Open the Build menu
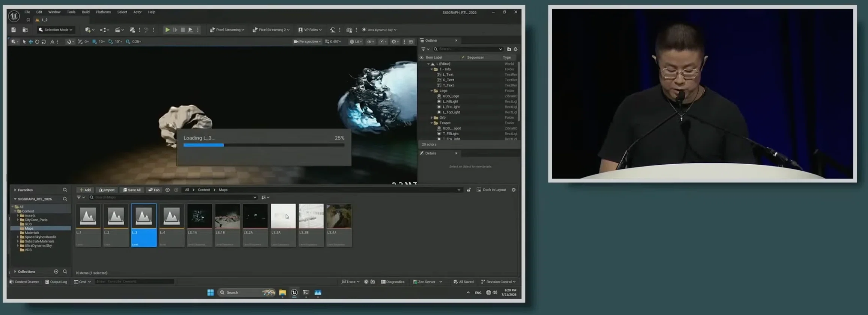The image size is (868, 315). [x=86, y=12]
